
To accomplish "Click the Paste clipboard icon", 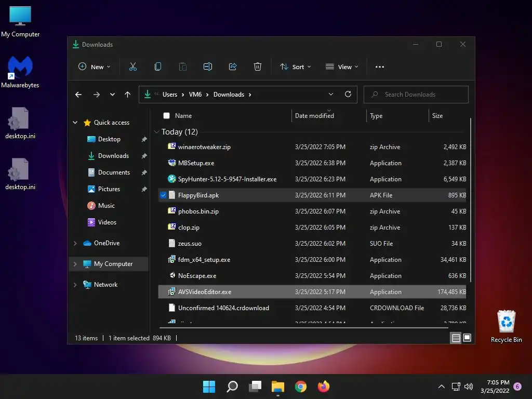I will (182, 66).
